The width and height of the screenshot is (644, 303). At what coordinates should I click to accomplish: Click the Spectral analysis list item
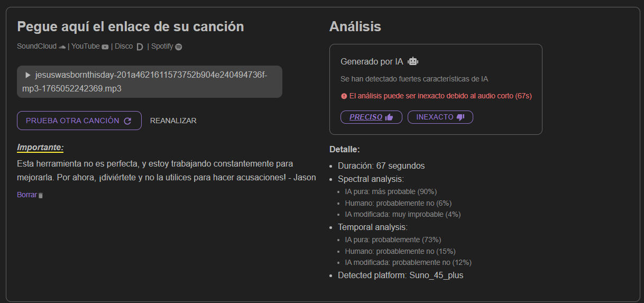tap(371, 179)
